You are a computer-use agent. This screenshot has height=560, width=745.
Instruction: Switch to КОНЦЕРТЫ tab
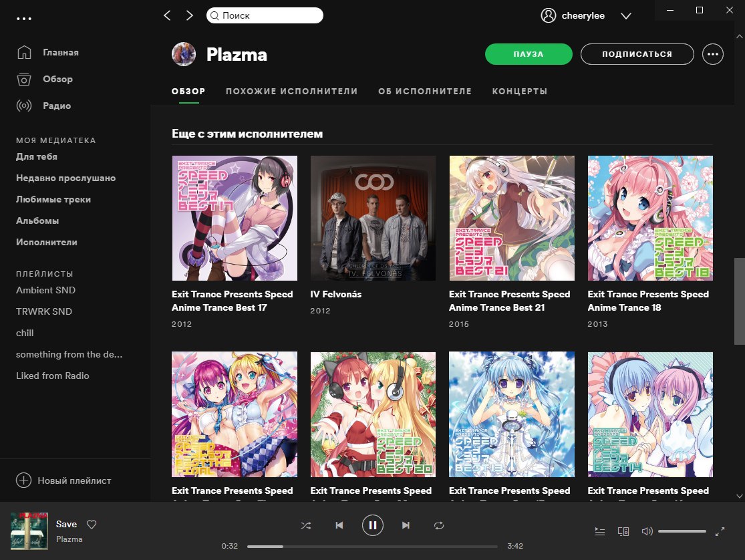(520, 92)
